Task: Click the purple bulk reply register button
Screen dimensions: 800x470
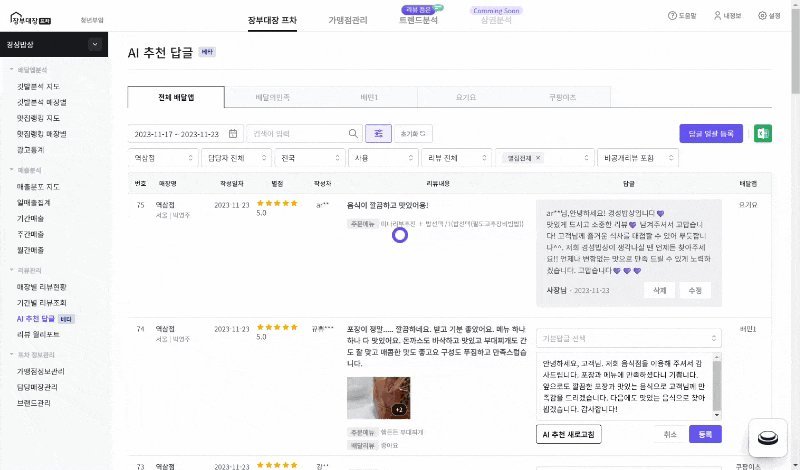Action: point(711,134)
